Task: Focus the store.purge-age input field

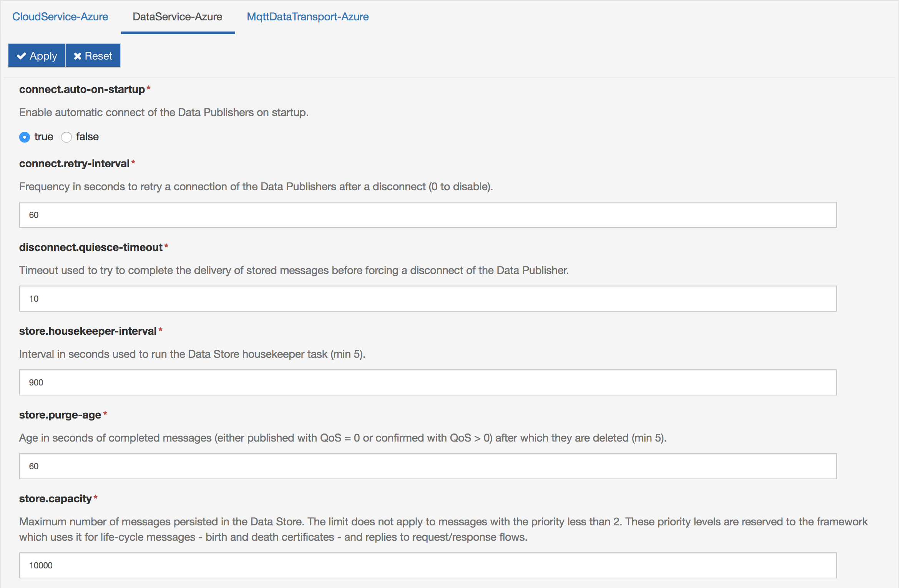Action: pyautogui.click(x=428, y=466)
